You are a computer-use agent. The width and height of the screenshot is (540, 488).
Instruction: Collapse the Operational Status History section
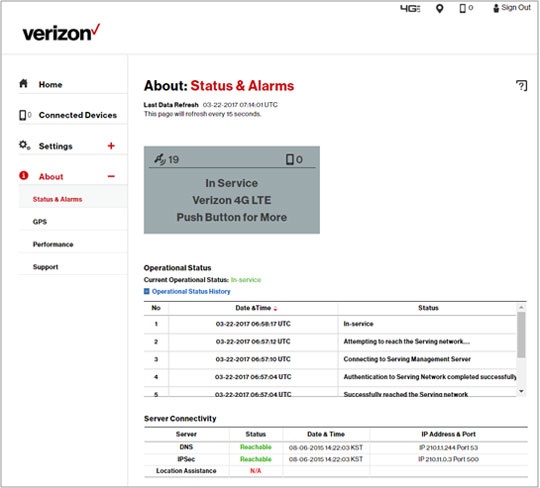pyautogui.click(x=146, y=291)
